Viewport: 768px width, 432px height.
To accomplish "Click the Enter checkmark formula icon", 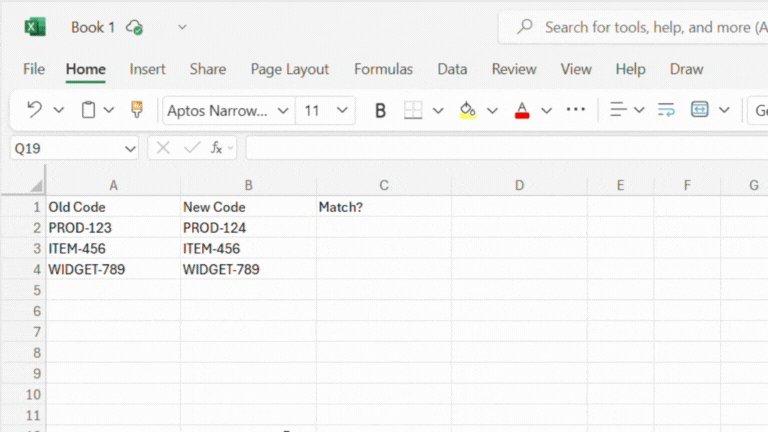I will (192, 147).
